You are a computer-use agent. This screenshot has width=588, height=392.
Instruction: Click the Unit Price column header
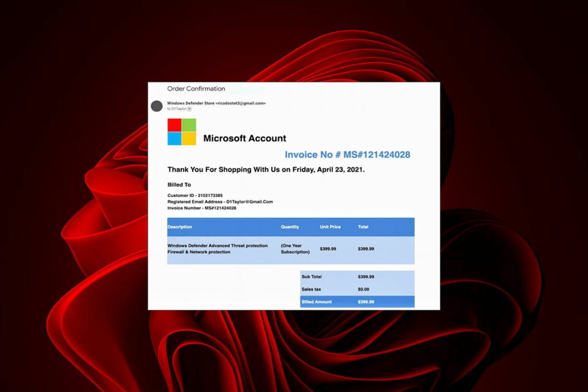point(330,227)
